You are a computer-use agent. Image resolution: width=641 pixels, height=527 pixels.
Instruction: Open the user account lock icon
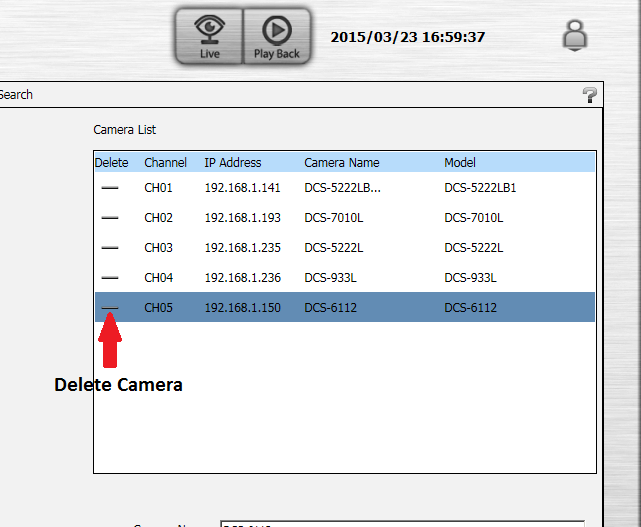tap(575, 36)
